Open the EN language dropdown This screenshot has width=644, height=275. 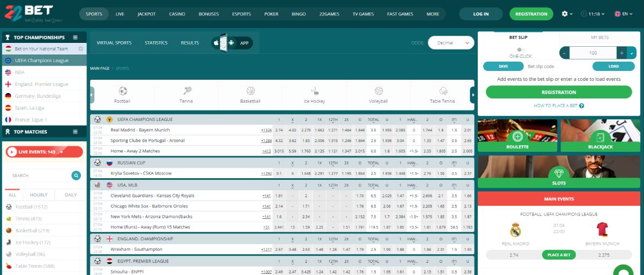[624, 14]
